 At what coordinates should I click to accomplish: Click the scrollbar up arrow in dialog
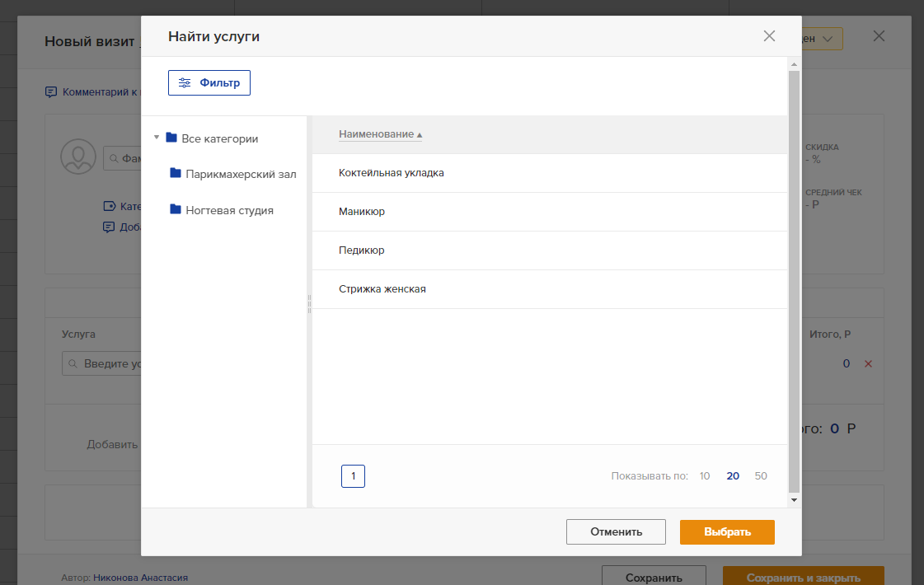pos(794,64)
